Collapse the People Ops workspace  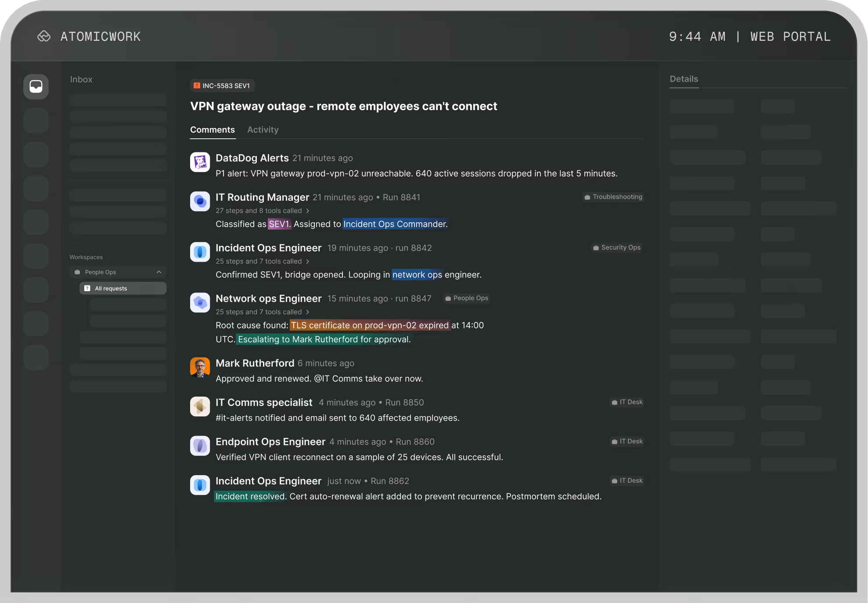pos(159,272)
